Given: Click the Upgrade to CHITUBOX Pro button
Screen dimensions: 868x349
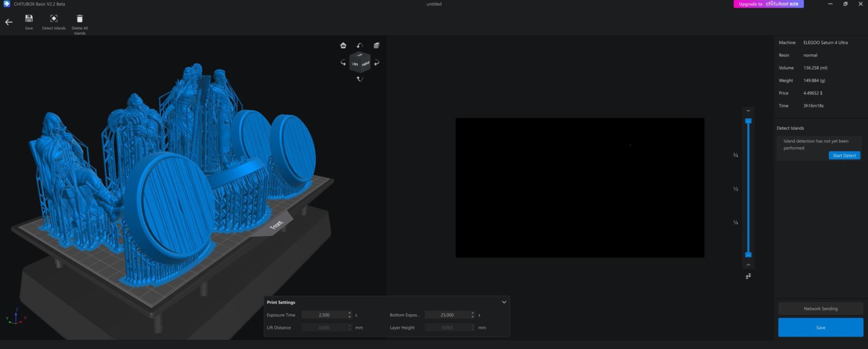Looking at the screenshot, I should (768, 4).
